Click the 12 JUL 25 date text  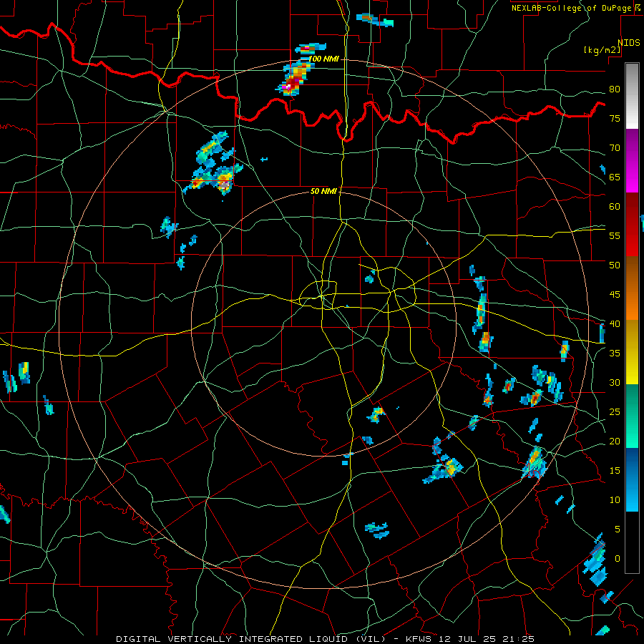(x=467, y=639)
